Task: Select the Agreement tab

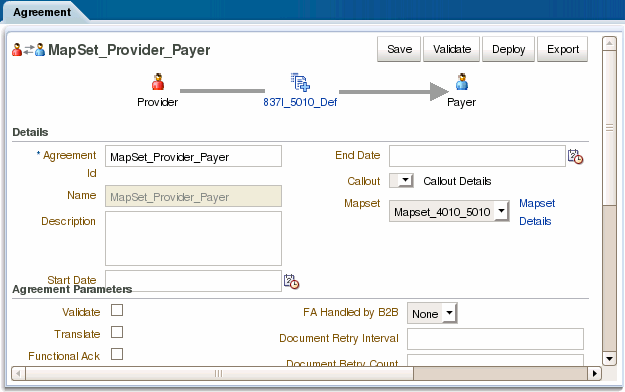Action: [42, 12]
